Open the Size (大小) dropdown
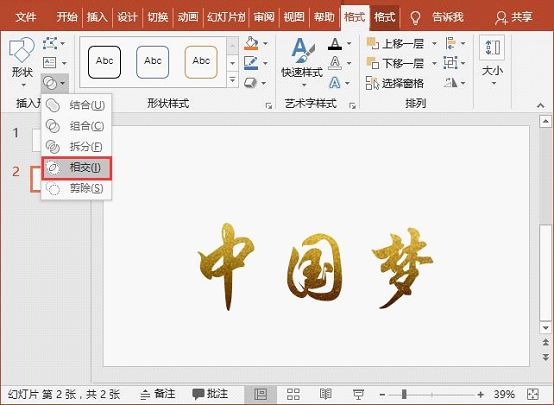554x405 pixels. click(x=492, y=61)
